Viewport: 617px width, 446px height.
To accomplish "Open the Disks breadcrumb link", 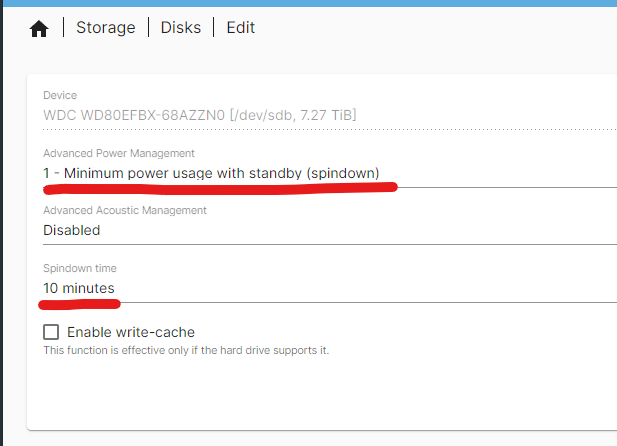I will pyautogui.click(x=181, y=28).
